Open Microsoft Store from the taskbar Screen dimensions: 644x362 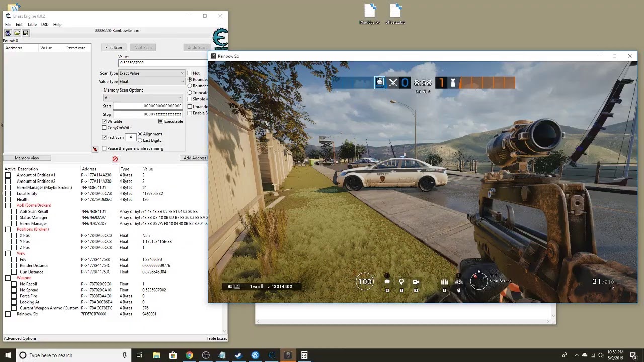coord(173,355)
